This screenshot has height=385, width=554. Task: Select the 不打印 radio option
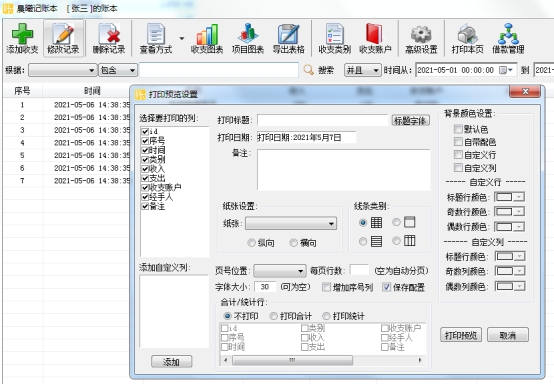[228, 316]
